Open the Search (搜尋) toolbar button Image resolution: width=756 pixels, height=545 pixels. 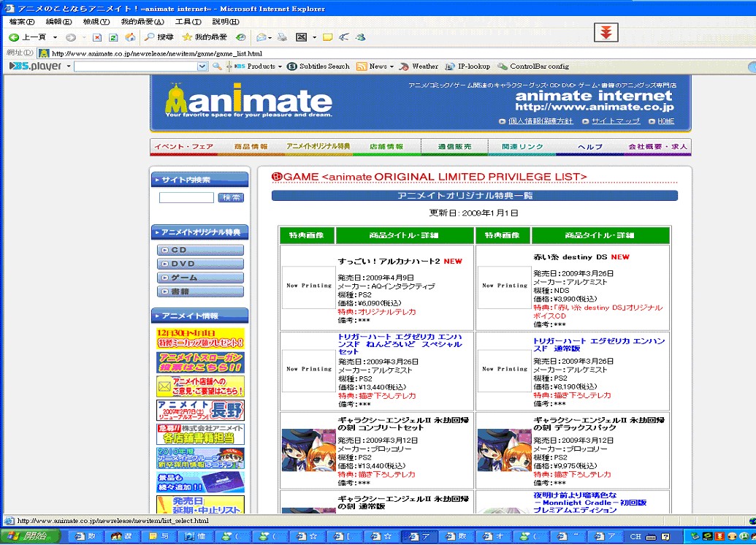point(159,37)
